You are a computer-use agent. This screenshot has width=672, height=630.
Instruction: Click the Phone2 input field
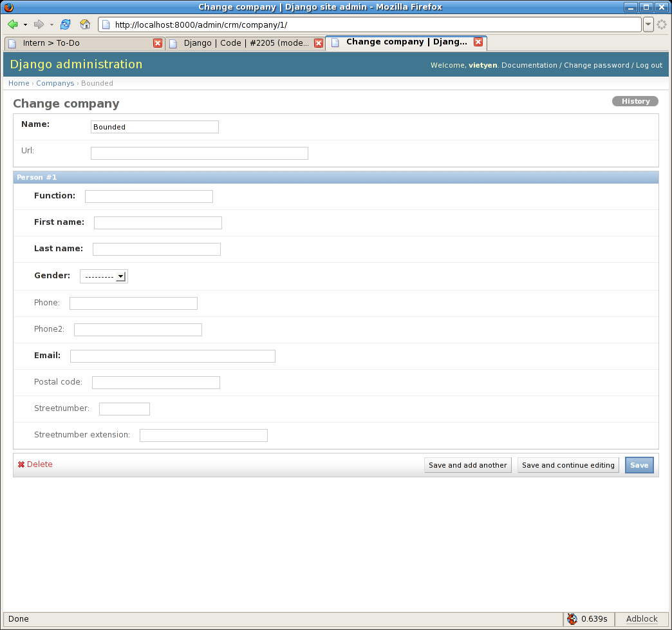[x=138, y=330]
